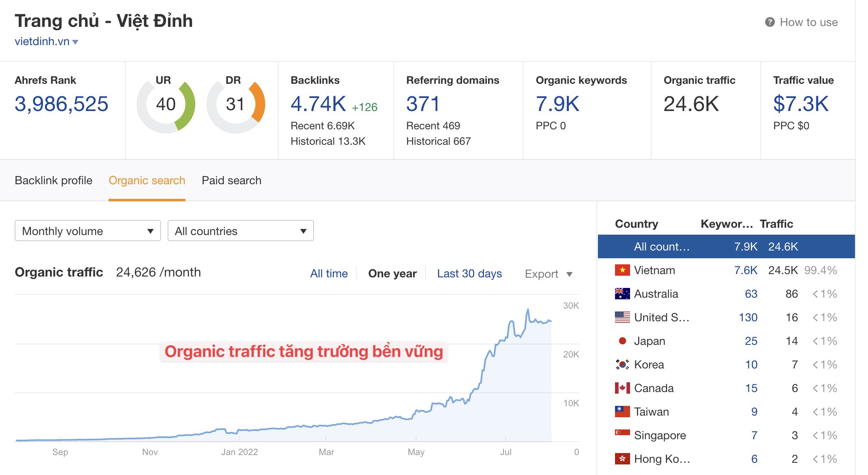
Task: Open the Export dropdown menu
Action: point(549,274)
